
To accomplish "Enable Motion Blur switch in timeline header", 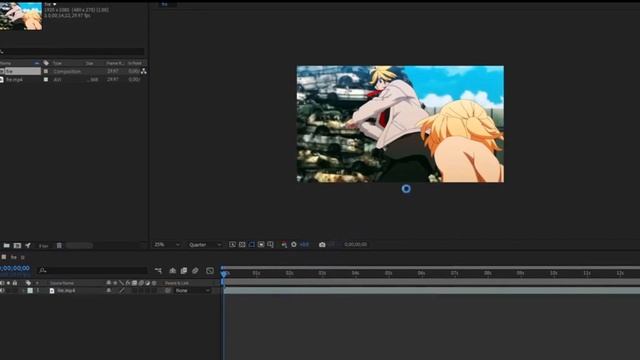I will 195,271.
